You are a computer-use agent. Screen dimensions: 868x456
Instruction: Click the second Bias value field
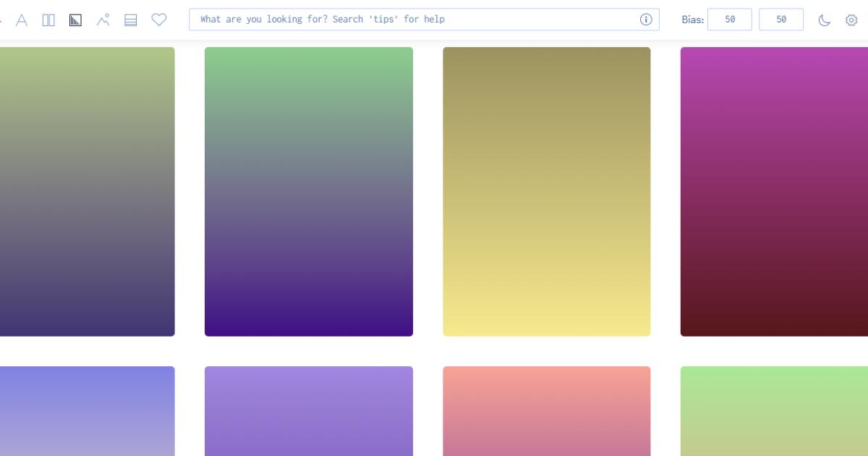(781, 20)
